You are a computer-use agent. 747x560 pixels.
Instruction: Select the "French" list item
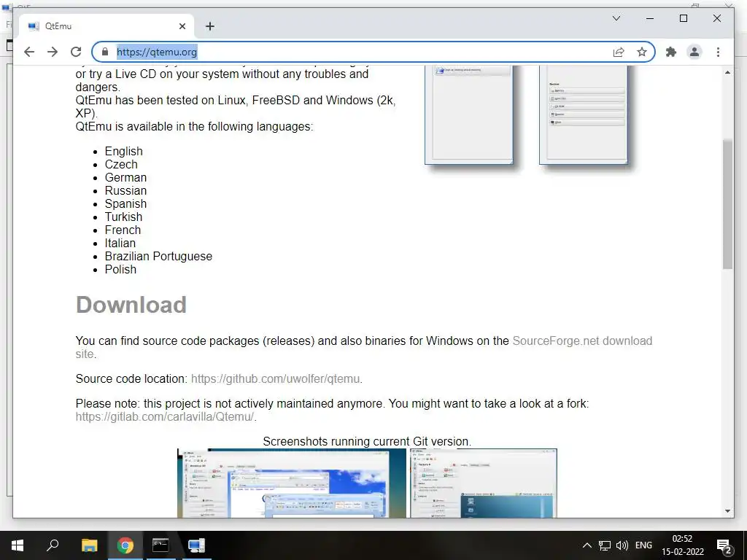(x=123, y=230)
